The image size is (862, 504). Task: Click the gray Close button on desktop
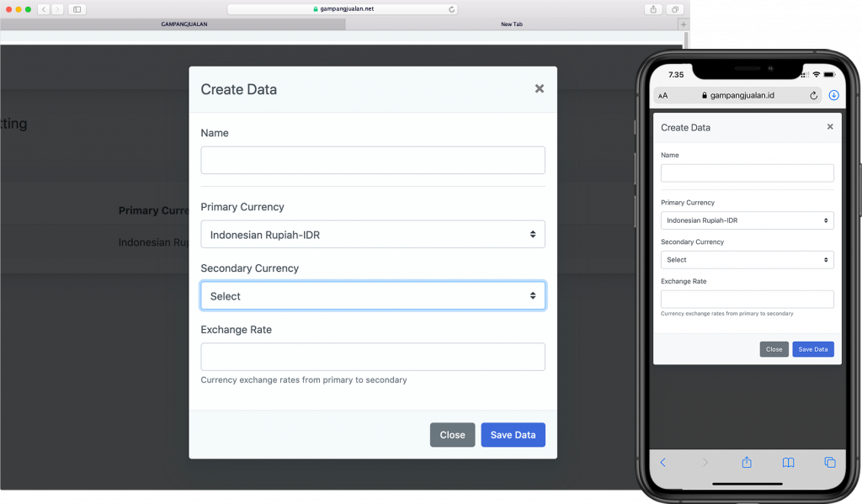pos(452,435)
